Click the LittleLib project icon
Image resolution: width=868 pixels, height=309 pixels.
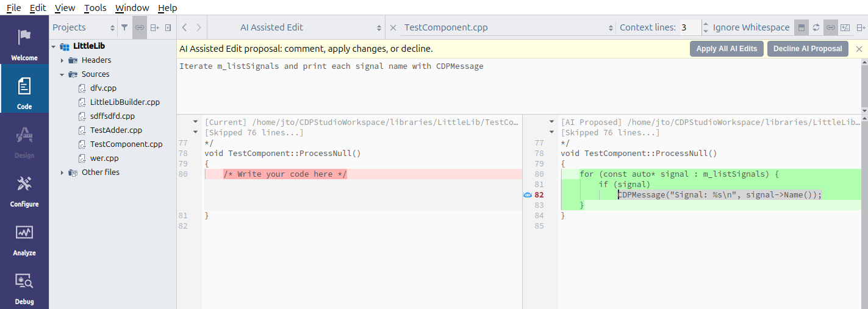pos(65,46)
